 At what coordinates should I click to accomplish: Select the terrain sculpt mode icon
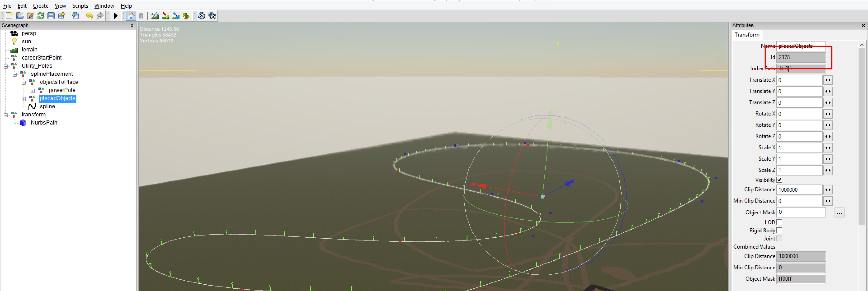(155, 16)
